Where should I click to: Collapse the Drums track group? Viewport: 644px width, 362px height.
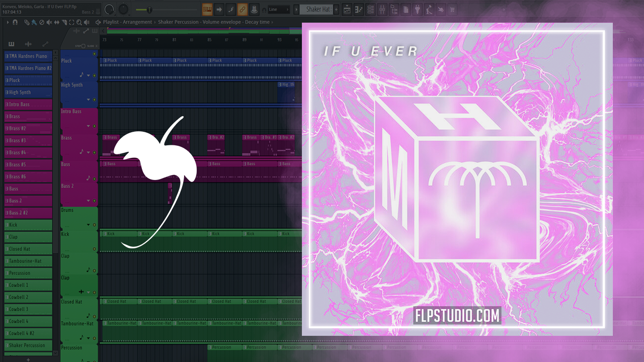point(89,225)
